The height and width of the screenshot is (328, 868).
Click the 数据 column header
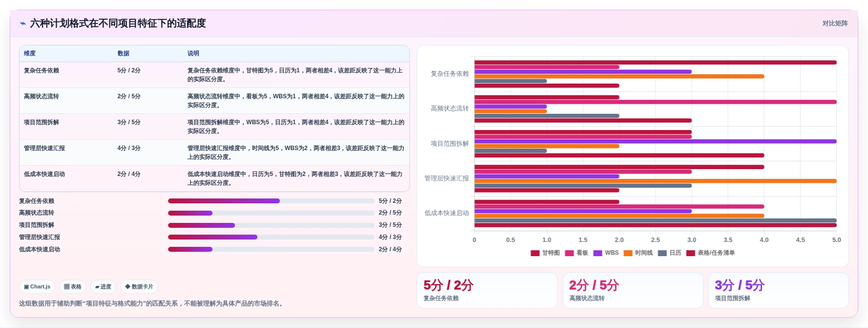point(123,54)
